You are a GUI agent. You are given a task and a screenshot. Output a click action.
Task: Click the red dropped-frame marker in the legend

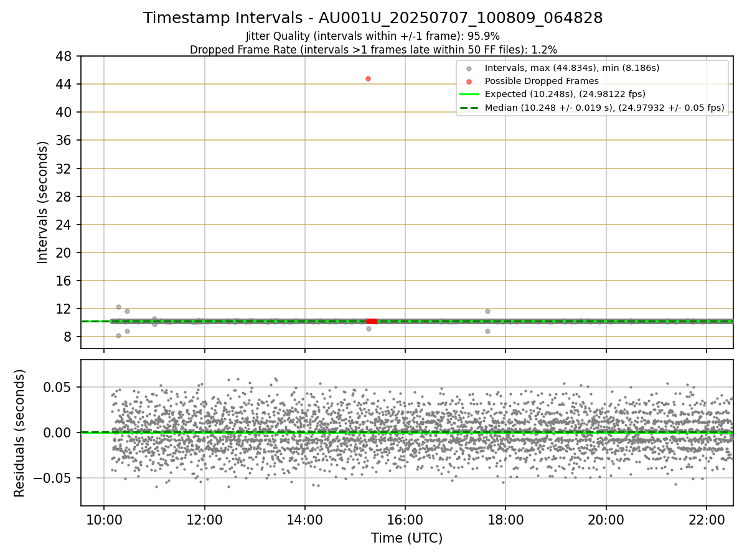pos(469,82)
